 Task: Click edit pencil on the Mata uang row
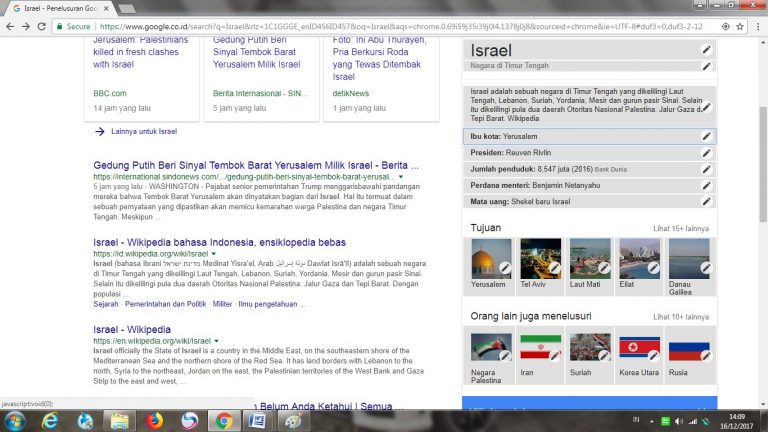(x=706, y=202)
